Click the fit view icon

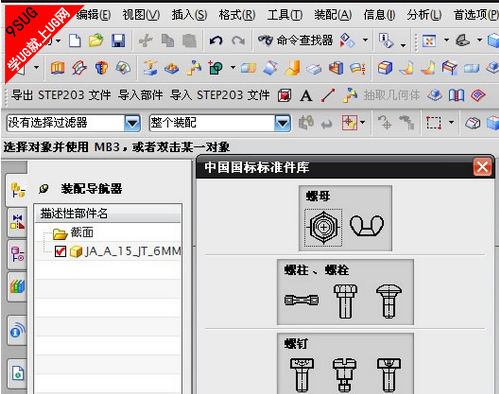tap(429, 41)
